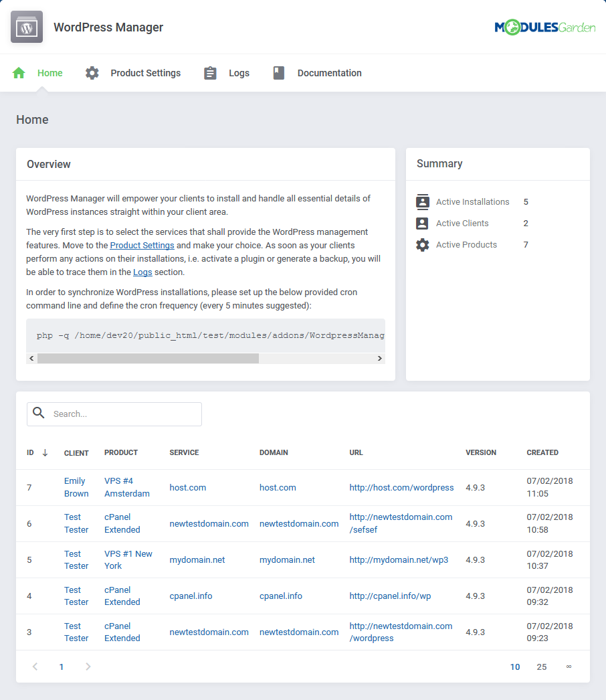The width and height of the screenshot is (606, 700).
Task: Open the mydomain.net domain link
Action: click(287, 560)
